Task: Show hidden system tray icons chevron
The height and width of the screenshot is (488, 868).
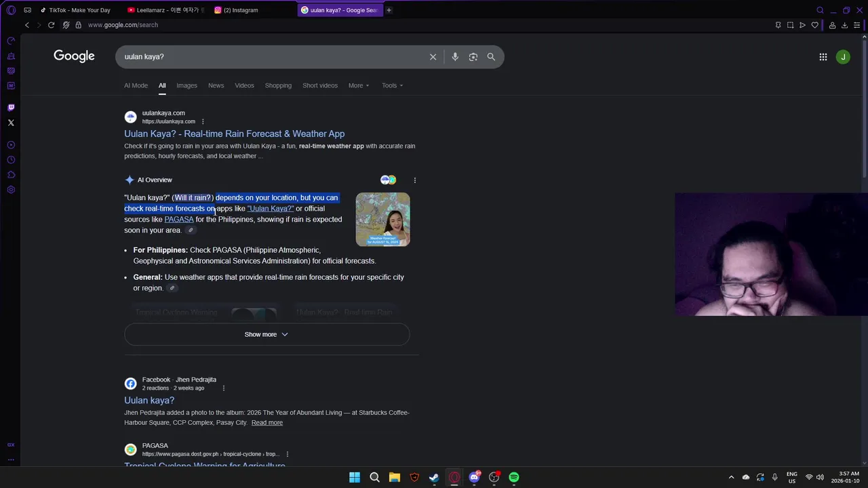Action: click(x=731, y=477)
